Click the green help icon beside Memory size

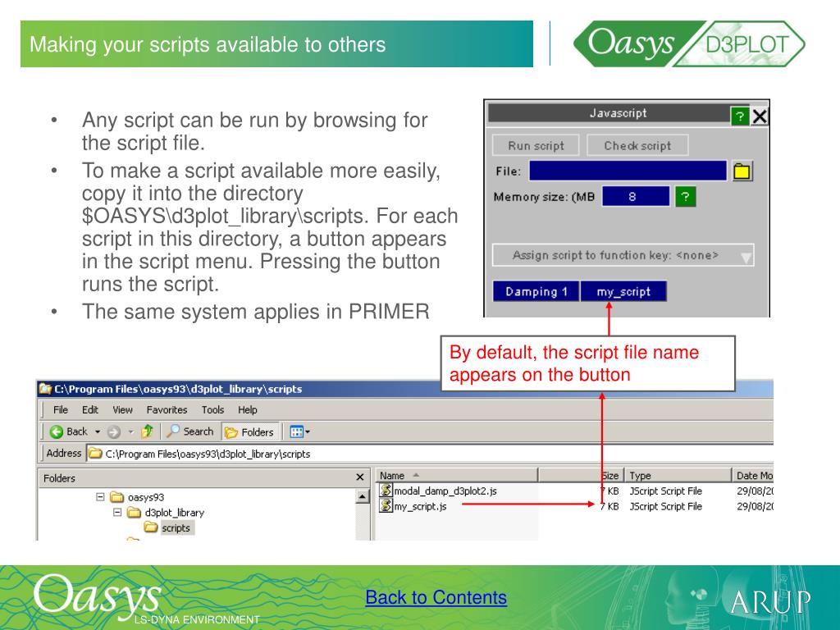coord(685,196)
